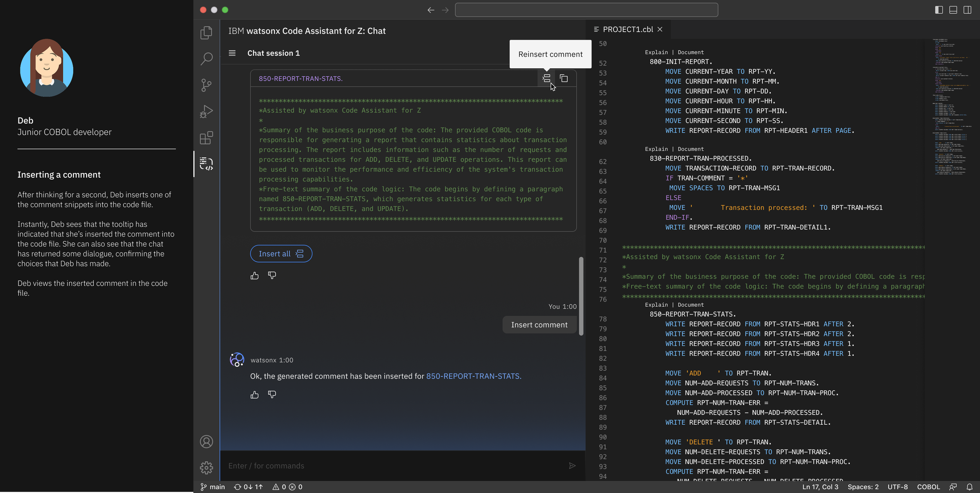The height and width of the screenshot is (493, 980).
Task: Switch git branch 'main' in status bar
Action: click(x=213, y=487)
